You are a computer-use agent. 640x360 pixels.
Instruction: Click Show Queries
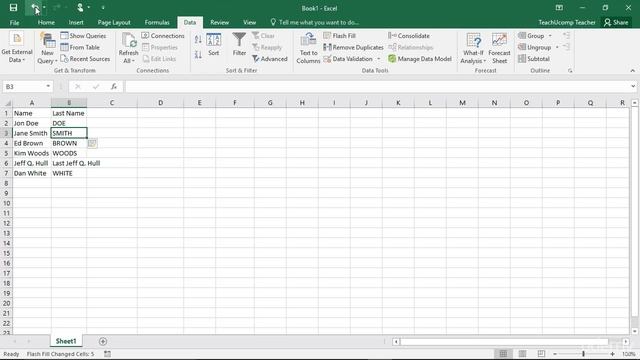pyautogui.click(x=83, y=36)
